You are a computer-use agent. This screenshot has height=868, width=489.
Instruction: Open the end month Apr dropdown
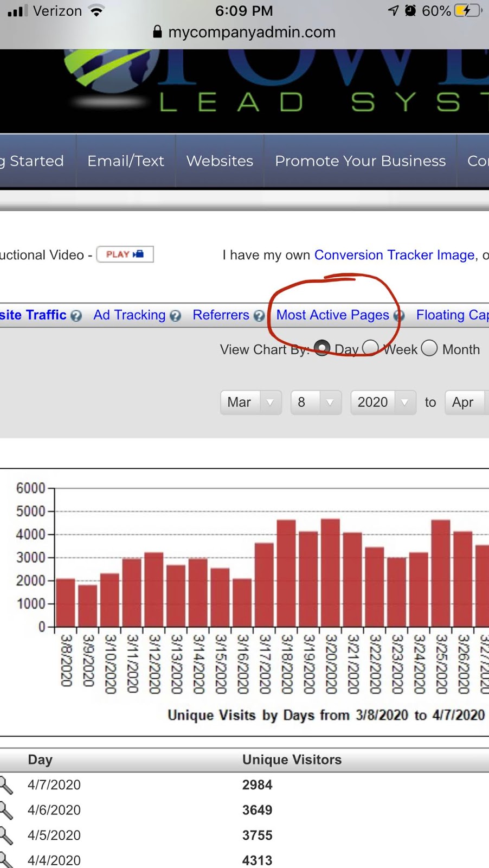[x=467, y=403]
